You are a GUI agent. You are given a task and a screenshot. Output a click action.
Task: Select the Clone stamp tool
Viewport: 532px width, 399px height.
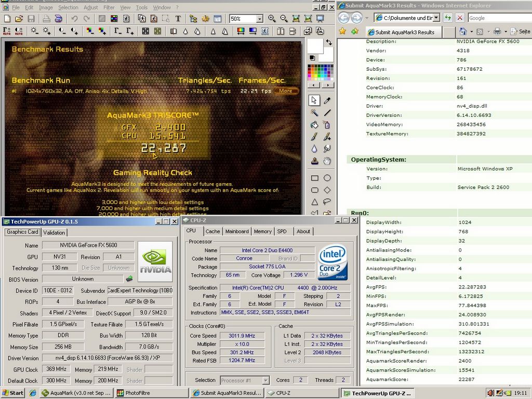[314, 161]
